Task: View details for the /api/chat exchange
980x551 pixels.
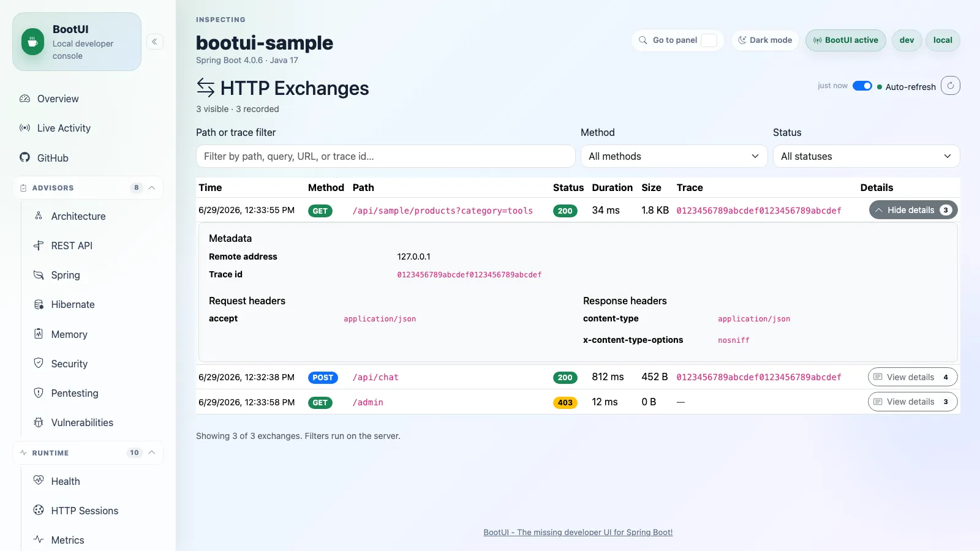Action: tap(913, 377)
